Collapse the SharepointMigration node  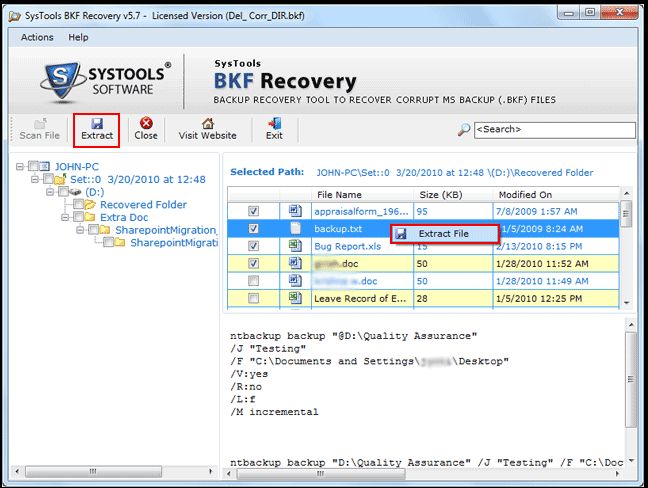point(80,230)
